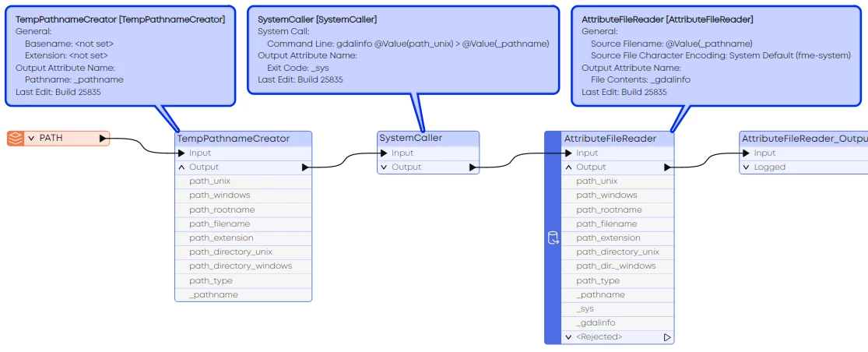Click AttributeFileReader feature caching icon
The height and width of the screenshot is (352, 868).
553,238
